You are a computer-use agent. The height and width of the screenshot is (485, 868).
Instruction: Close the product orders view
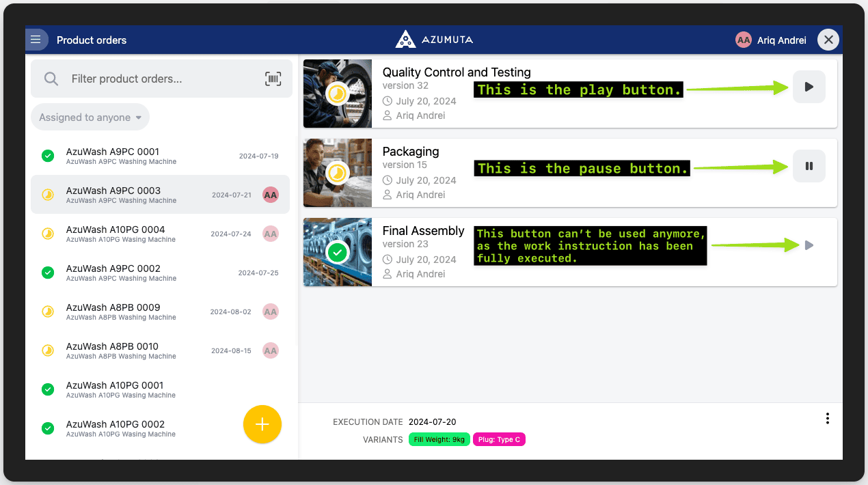(x=828, y=40)
